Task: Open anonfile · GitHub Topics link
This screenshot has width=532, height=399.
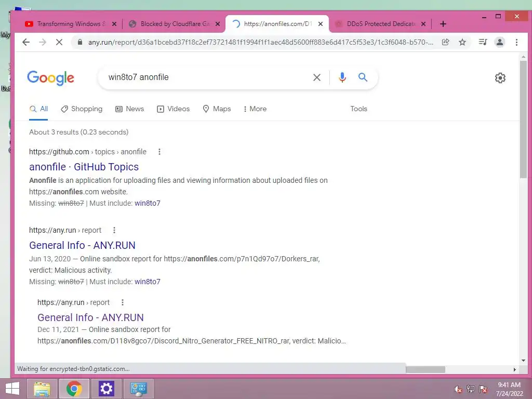Action: [84, 167]
